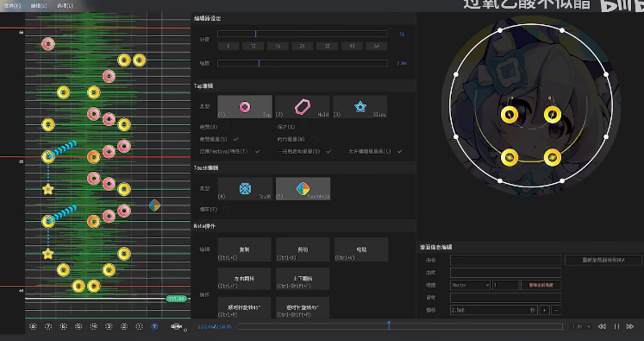
Task: Toggle the (W) star checkbox
Action: 313,140
